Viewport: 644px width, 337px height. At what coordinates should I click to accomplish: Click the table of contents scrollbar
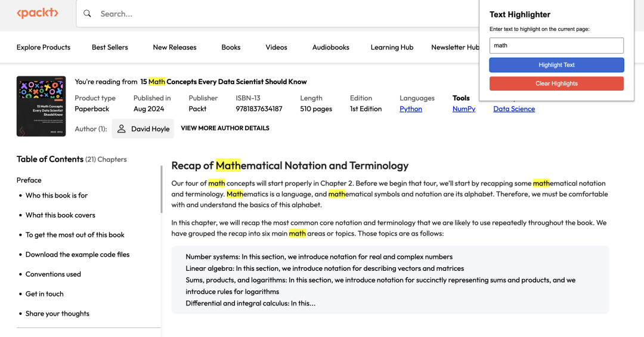[x=162, y=189]
